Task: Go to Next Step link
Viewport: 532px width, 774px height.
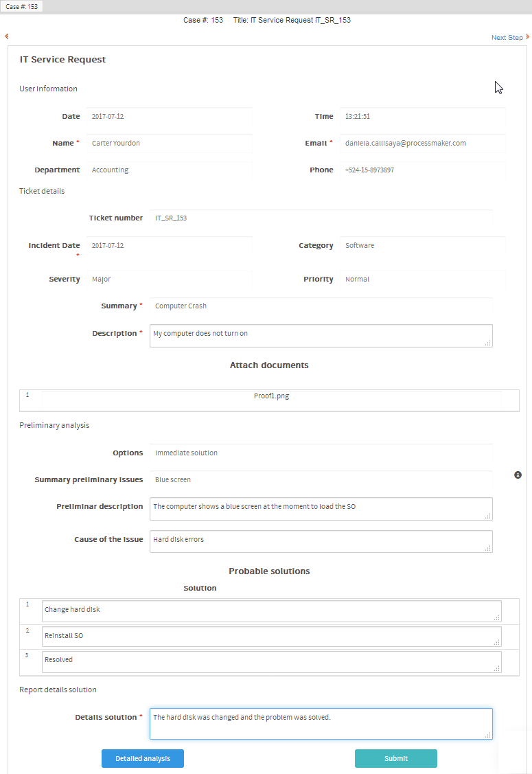Action: tap(507, 38)
